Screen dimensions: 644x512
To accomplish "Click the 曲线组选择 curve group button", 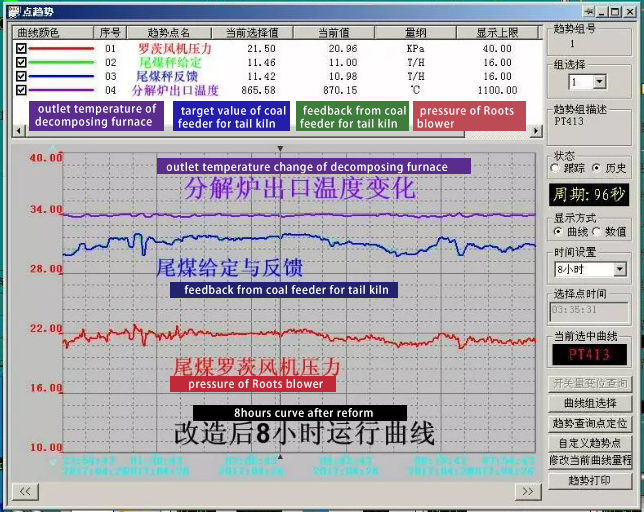I will 591,403.
